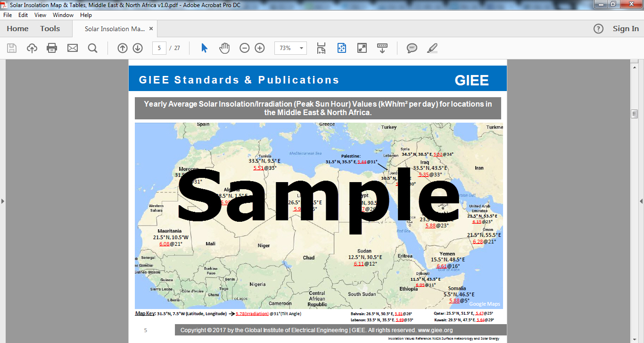
Task: Select the highlight pen tool
Action: [432, 48]
